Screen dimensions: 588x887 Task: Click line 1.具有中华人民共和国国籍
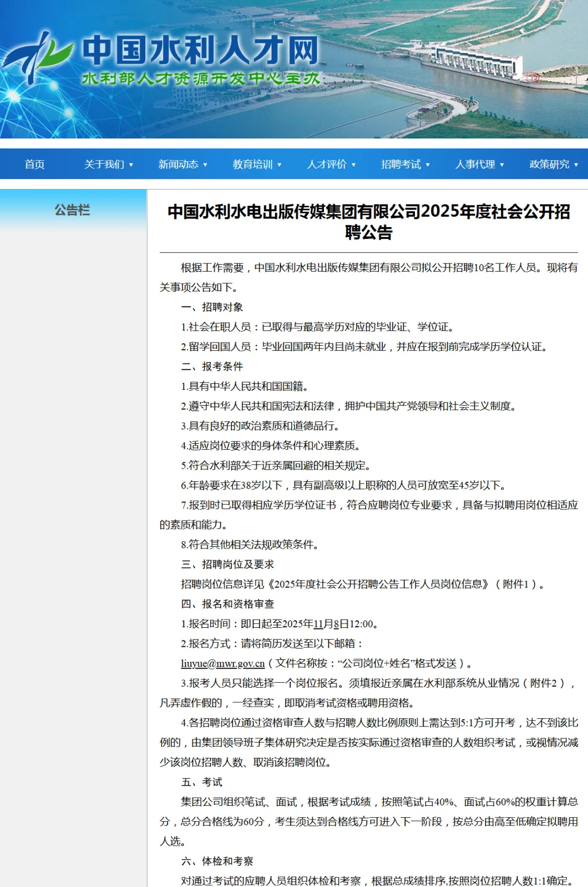pyautogui.click(x=245, y=387)
